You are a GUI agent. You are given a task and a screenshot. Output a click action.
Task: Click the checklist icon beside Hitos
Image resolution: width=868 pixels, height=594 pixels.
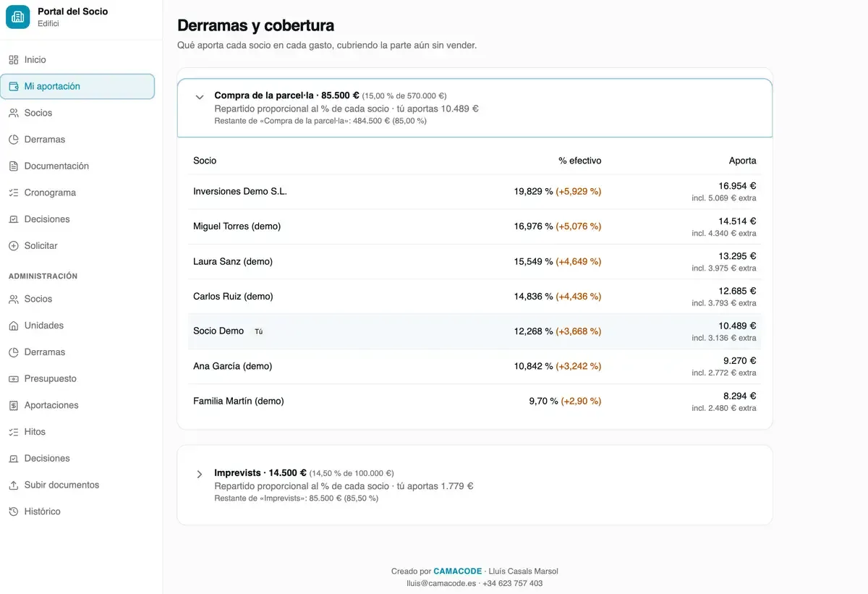coord(13,432)
